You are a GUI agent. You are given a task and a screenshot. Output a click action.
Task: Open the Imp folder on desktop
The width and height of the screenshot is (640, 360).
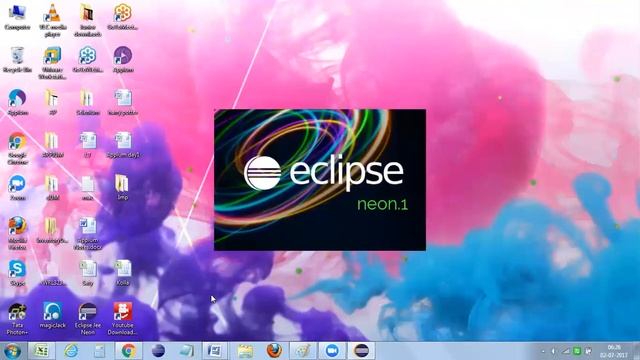point(122,187)
